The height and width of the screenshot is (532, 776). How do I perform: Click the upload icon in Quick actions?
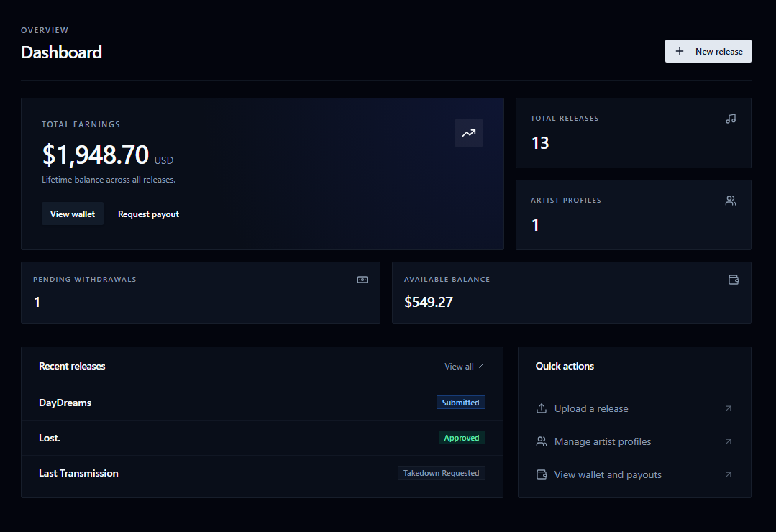click(x=542, y=408)
